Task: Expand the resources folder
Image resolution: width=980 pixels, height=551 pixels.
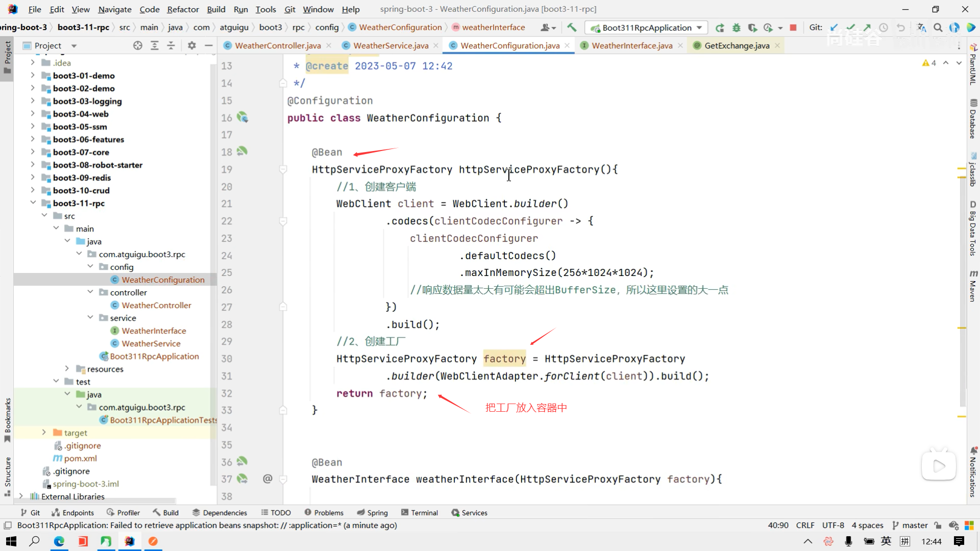Action: [67, 368]
